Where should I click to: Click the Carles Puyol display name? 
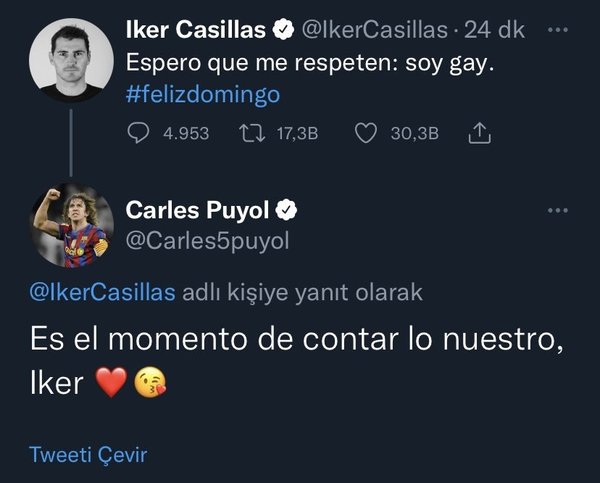click(x=198, y=210)
